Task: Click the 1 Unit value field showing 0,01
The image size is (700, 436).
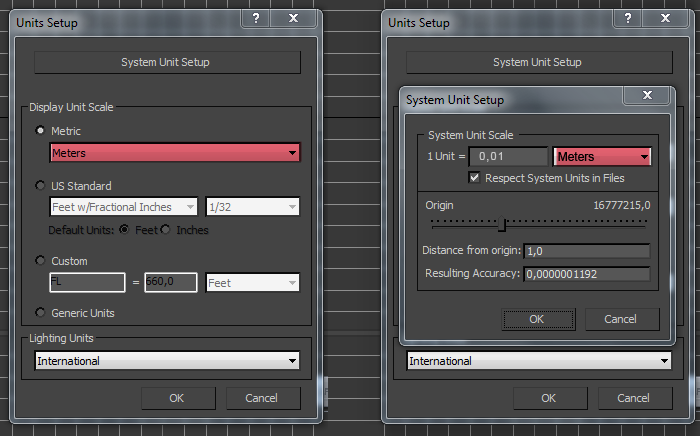Action: pyautogui.click(x=508, y=157)
